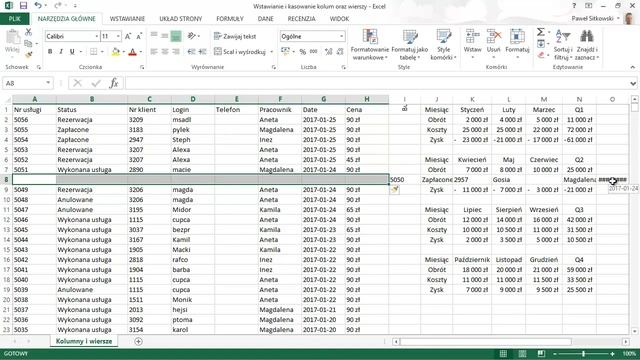Select the Kolumny i wiersze sheet tab
This screenshot has width=640, height=360.
[84, 341]
